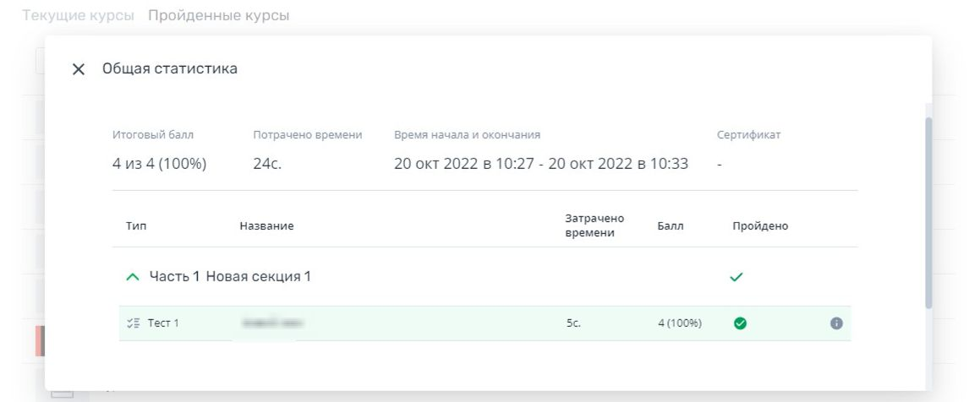Click the 4 из 4 (100%) final score
This screenshot has width=980, height=402.
pyautogui.click(x=159, y=164)
